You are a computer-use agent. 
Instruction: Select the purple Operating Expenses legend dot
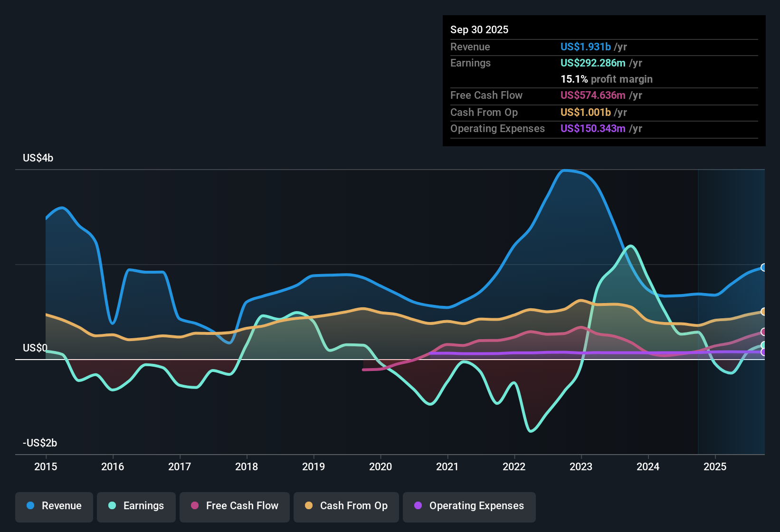[x=417, y=506]
